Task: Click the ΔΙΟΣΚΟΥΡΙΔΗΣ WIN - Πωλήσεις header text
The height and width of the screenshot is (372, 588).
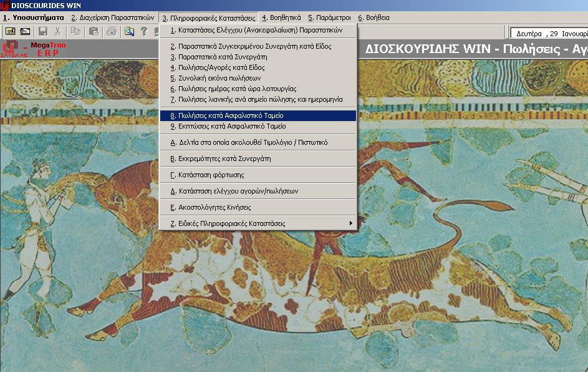Action: 476,49
